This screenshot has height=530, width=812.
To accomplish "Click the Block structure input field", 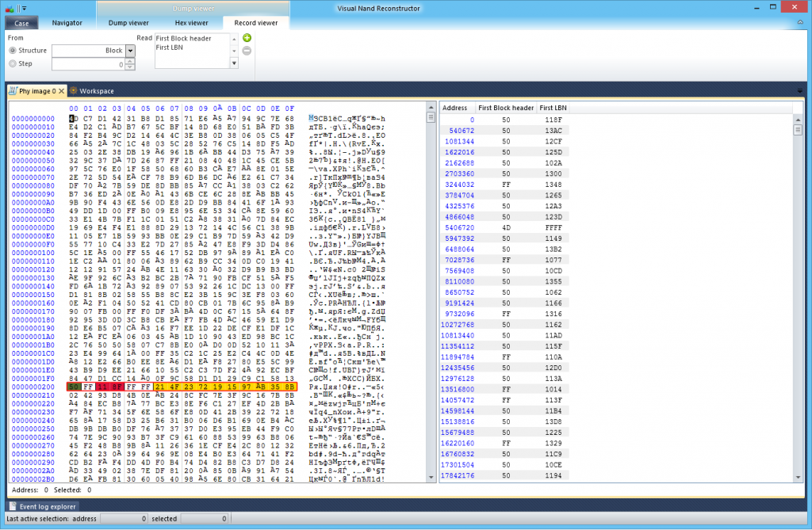I will click(x=89, y=51).
